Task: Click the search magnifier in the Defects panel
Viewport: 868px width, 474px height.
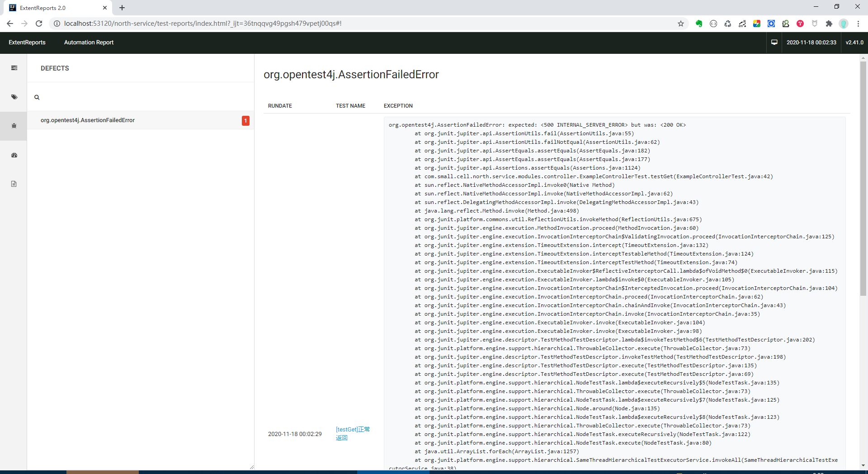Action: point(37,97)
